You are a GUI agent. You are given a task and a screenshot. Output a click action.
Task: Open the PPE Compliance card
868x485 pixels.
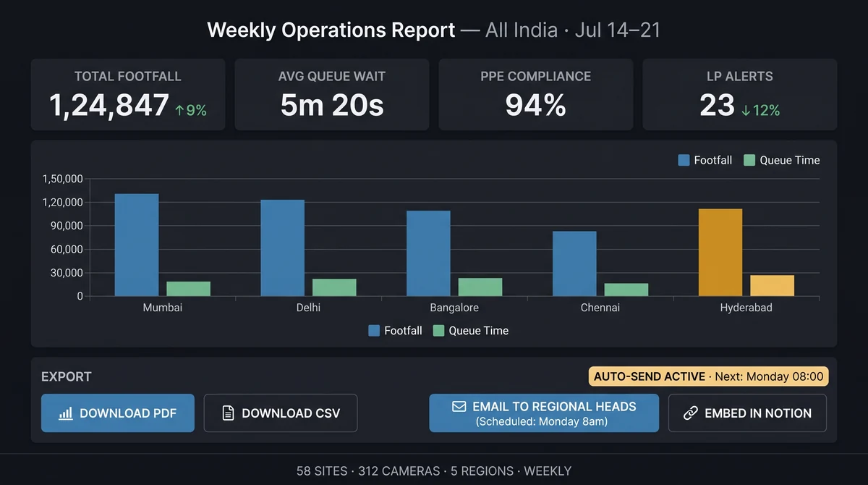536,95
